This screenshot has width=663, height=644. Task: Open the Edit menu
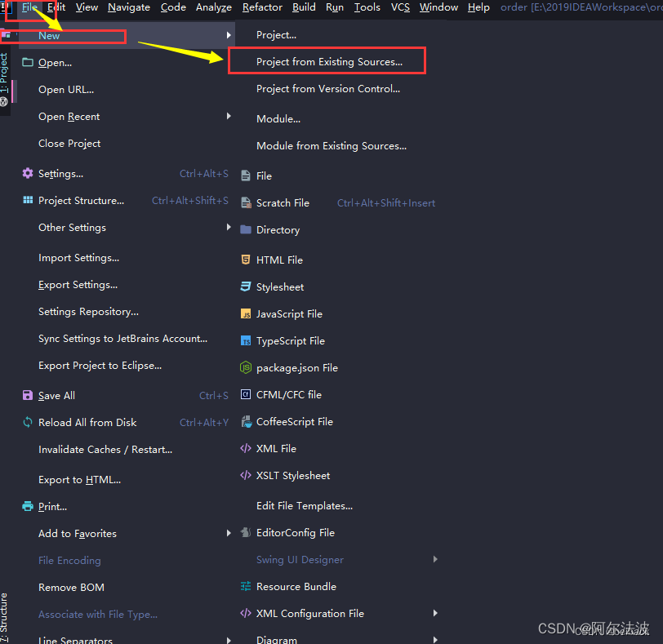tap(56, 7)
